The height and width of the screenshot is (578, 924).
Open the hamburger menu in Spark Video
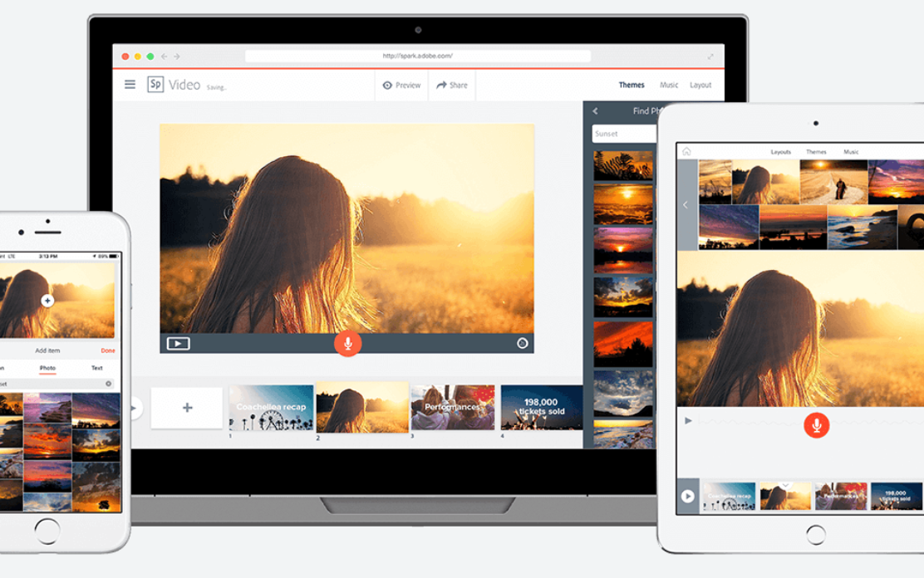click(x=130, y=85)
